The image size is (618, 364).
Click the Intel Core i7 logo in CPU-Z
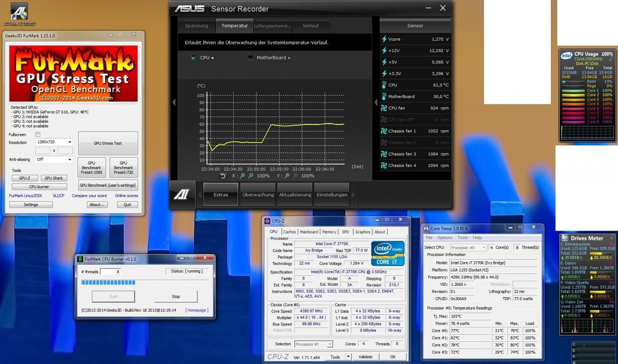(388, 253)
